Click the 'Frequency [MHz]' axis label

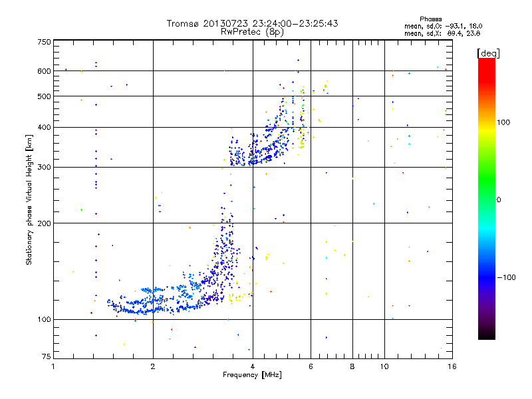pyautogui.click(x=252, y=375)
